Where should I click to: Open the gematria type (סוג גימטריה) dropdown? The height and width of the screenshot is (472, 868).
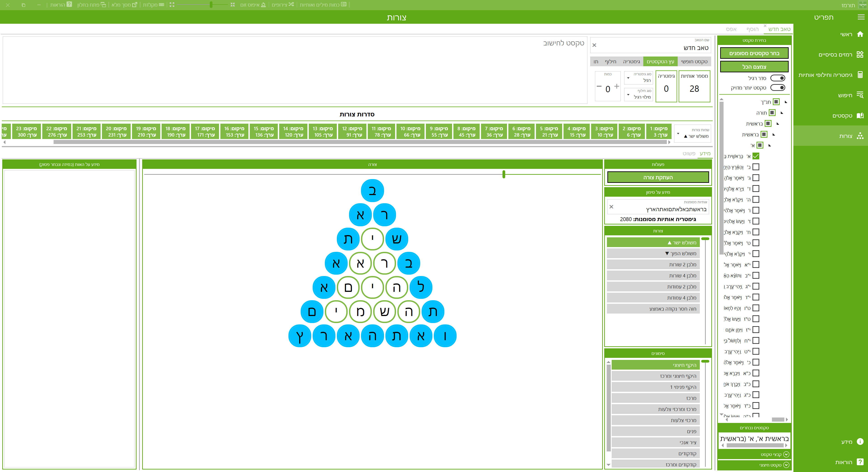pos(638,78)
